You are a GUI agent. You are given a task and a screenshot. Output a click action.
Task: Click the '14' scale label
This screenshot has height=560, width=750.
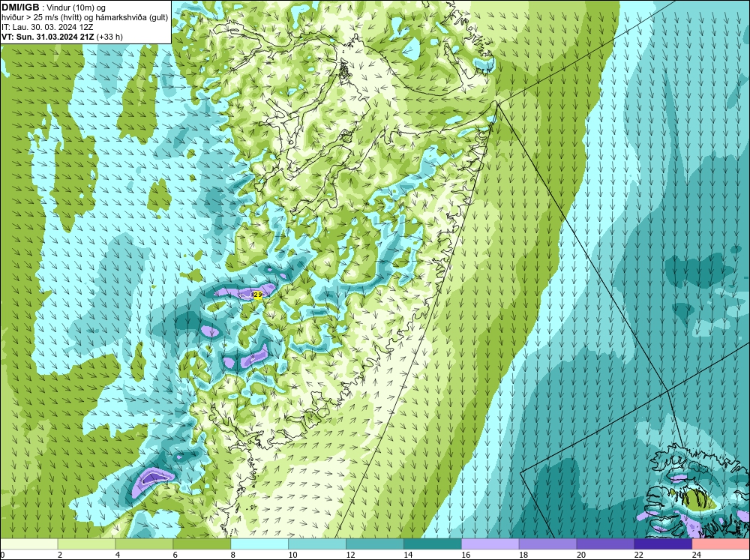tap(408, 555)
